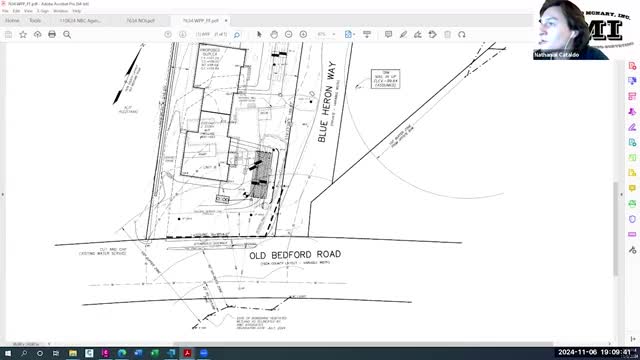
Task: Add bookmark with the star icon
Action: point(23,35)
